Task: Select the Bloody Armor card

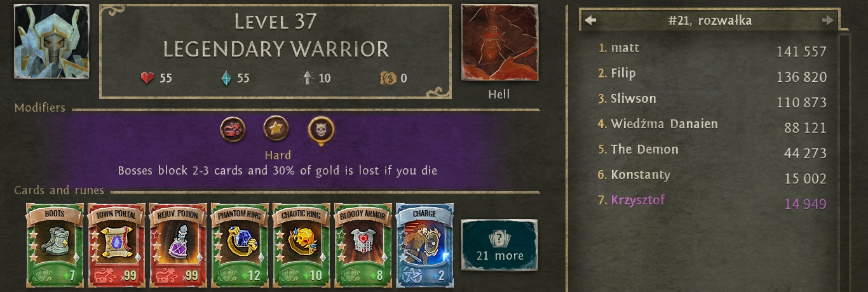Action: pos(363,245)
